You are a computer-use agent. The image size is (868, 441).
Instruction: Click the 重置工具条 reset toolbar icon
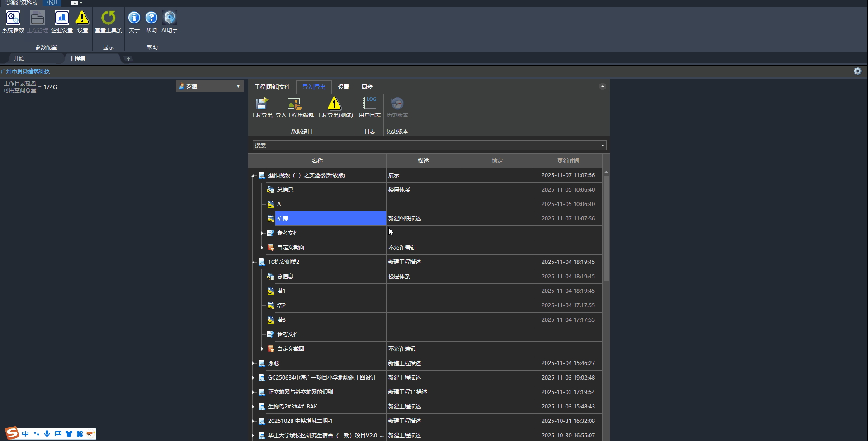coord(108,18)
